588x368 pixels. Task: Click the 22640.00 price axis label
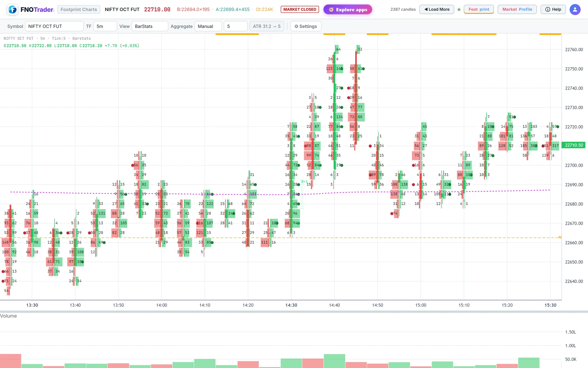point(574,281)
